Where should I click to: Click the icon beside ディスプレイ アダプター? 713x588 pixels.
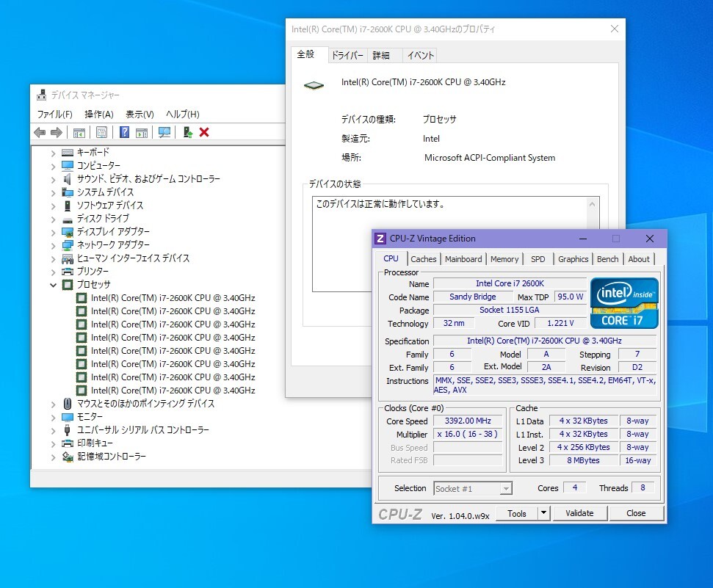(x=68, y=232)
